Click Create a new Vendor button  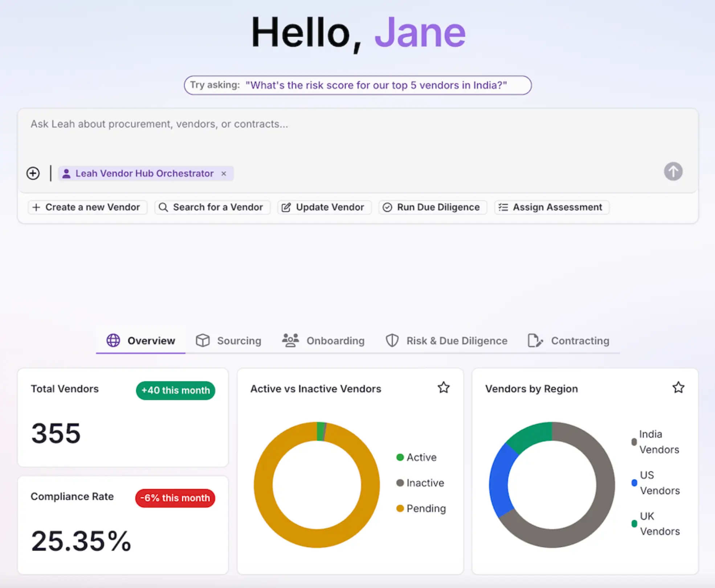tap(87, 207)
